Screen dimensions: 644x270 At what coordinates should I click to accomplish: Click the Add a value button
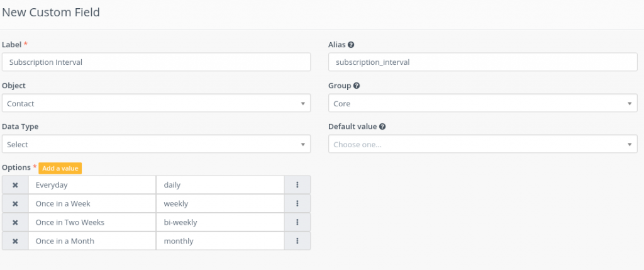(x=60, y=169)
